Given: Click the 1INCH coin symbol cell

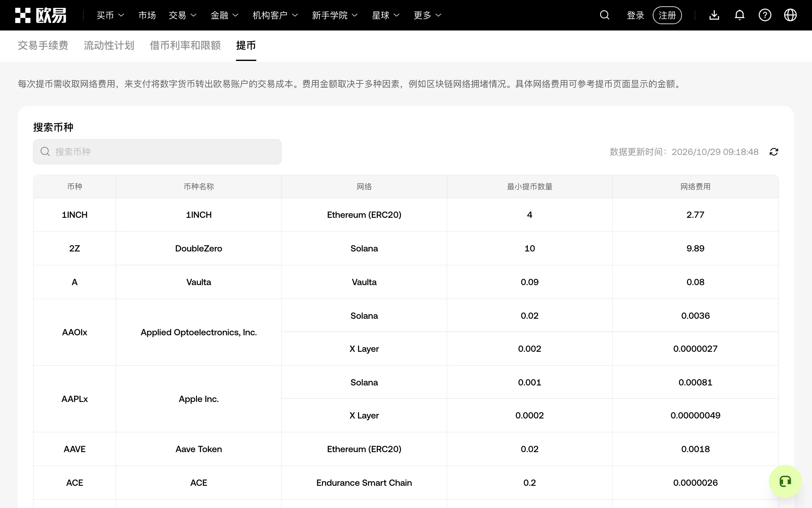Looking at the screenshot, I should tap(75, 215).
